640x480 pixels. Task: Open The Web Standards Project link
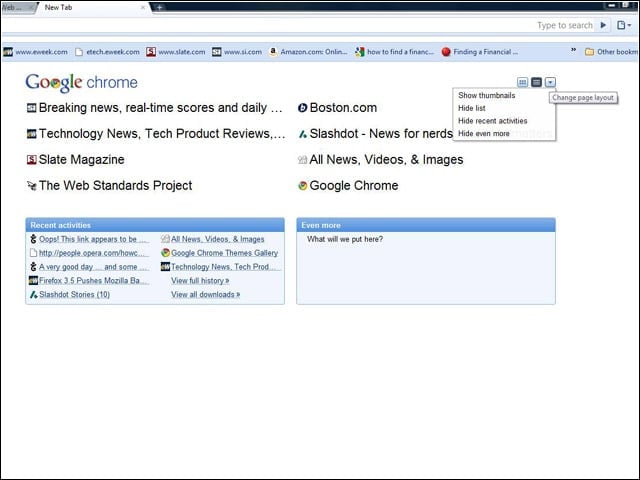(x=116, y=186)
